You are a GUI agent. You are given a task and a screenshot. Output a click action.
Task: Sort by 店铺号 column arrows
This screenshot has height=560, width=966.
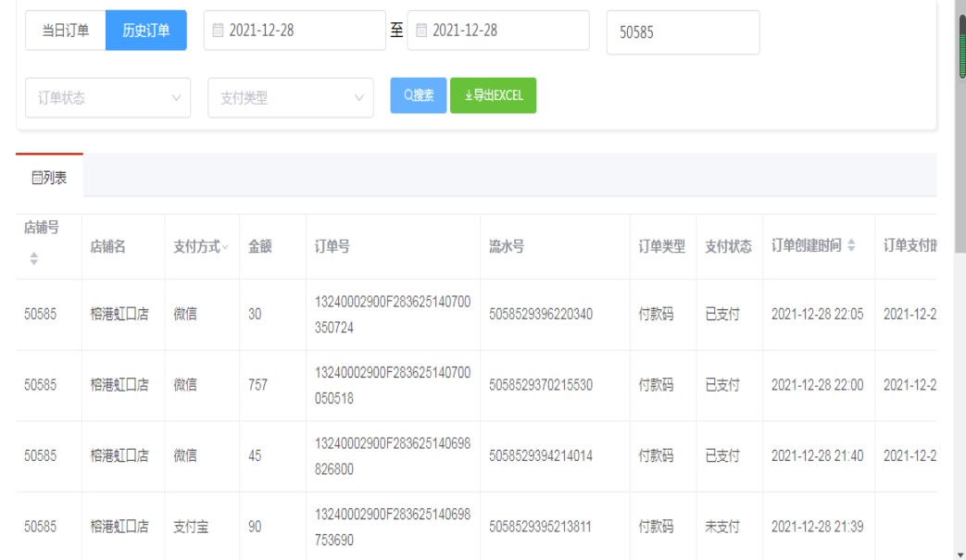[x=35, y=261]
